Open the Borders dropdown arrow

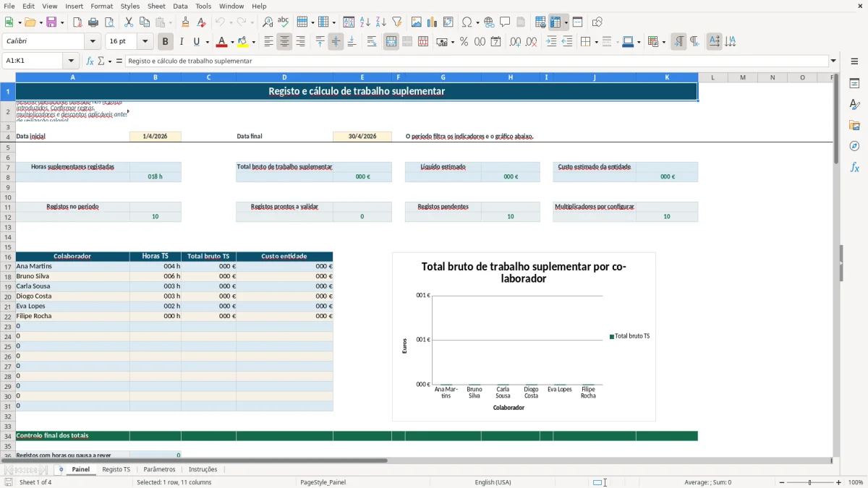595,42
